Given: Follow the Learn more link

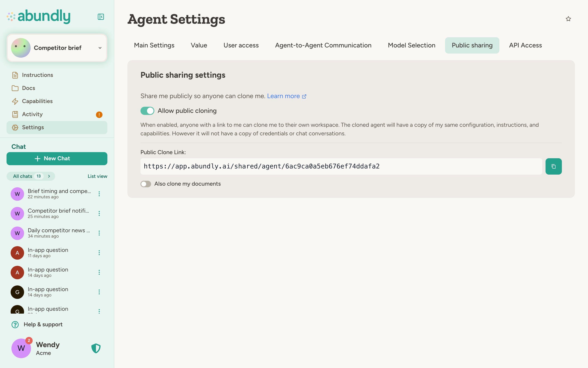Looking at the screenshot, I should 286,96.
